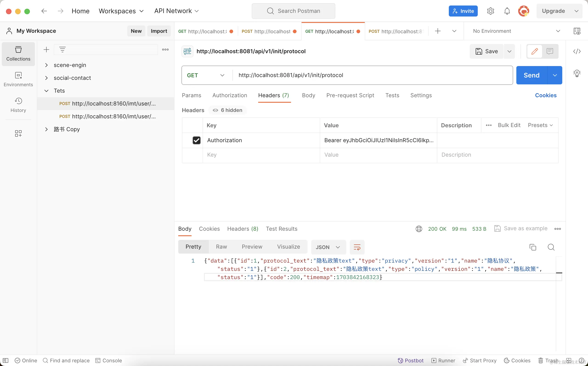
Task: Expand the scene-engin collection
Action: click(46, 65)
